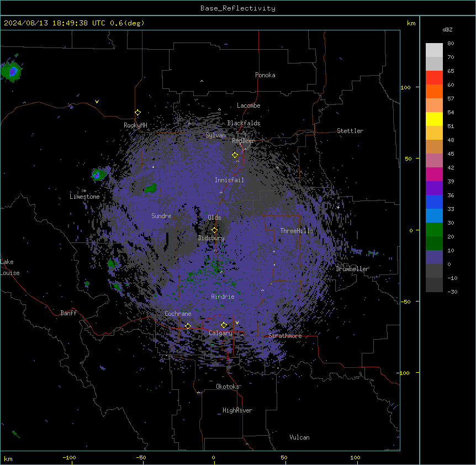Click the Okotoks city label

click(228, 387)
